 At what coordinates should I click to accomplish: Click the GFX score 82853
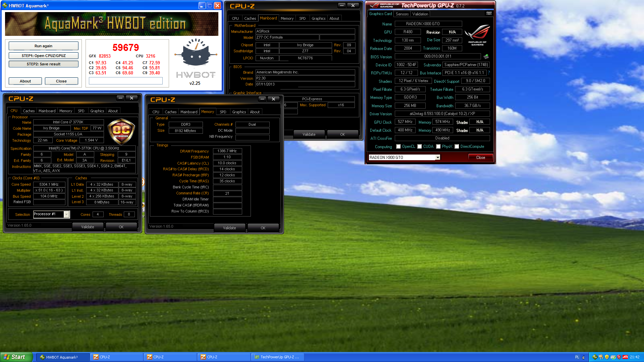click(105, 56)
